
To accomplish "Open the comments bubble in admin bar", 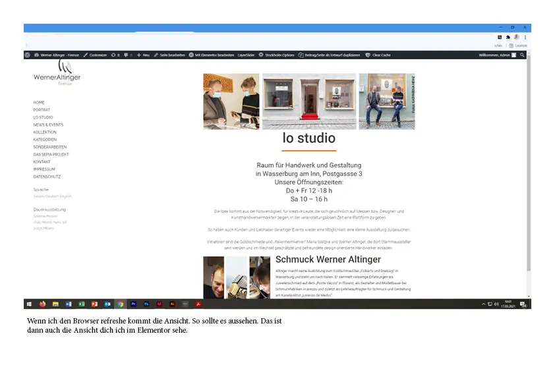I will click(128, 55).
